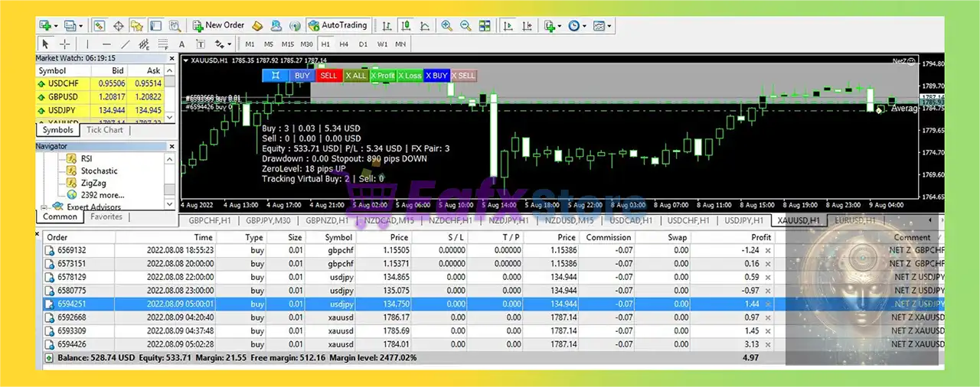The image size is (980, 387).
Task: Click the red SELL button on chart
Action: click(328, 76)
